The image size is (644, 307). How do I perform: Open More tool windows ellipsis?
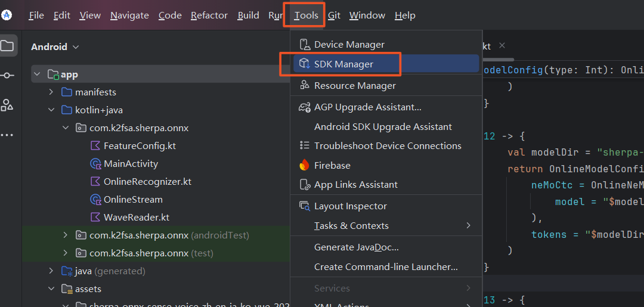coord(7,135)
